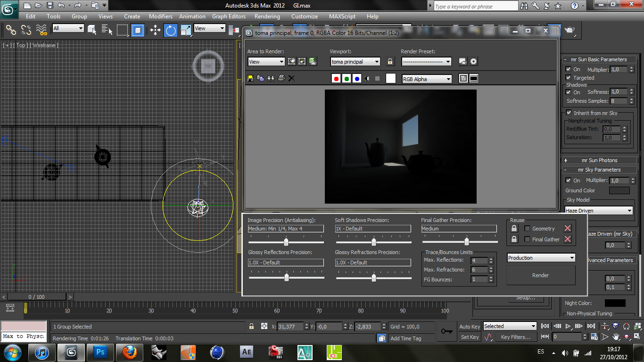
Task: Launch Photoshop from the taskbar
Action: (100, 352)
